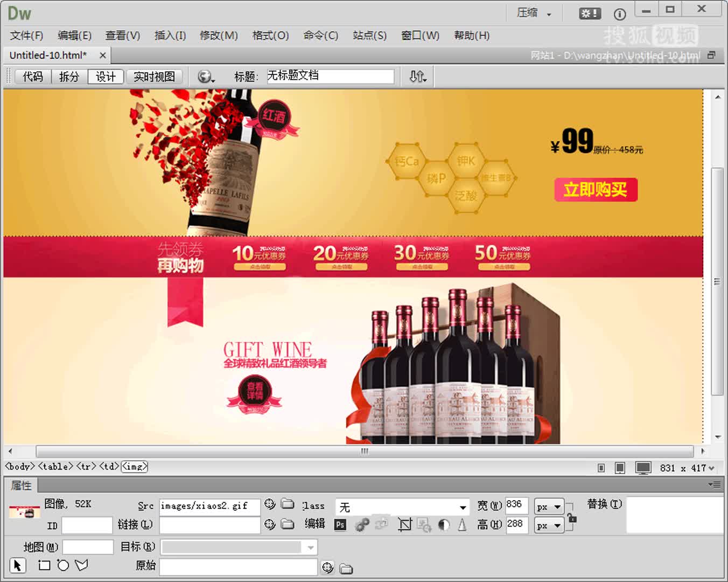
Task: Open the 插入(I) menu
Action: (170, 36)
